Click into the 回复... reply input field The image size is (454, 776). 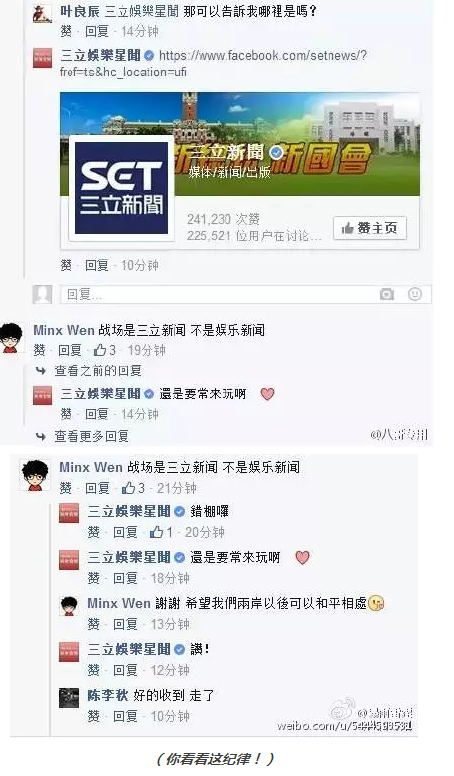coord(246,294)
